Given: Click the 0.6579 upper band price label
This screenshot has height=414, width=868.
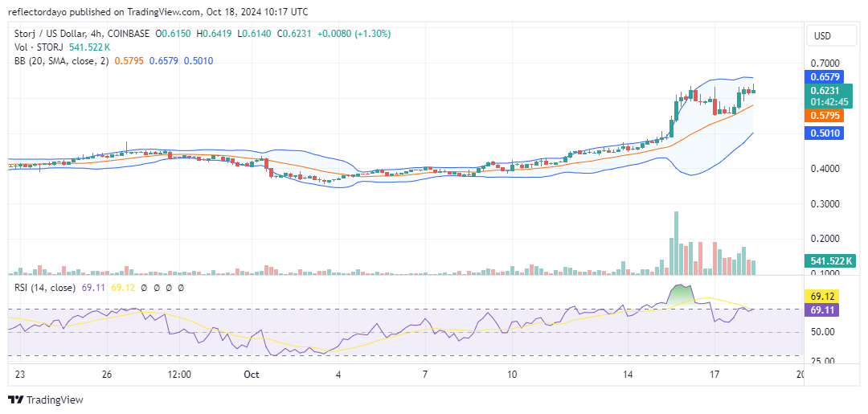Looking at the screenshot, I should click(x=823, y=76).
